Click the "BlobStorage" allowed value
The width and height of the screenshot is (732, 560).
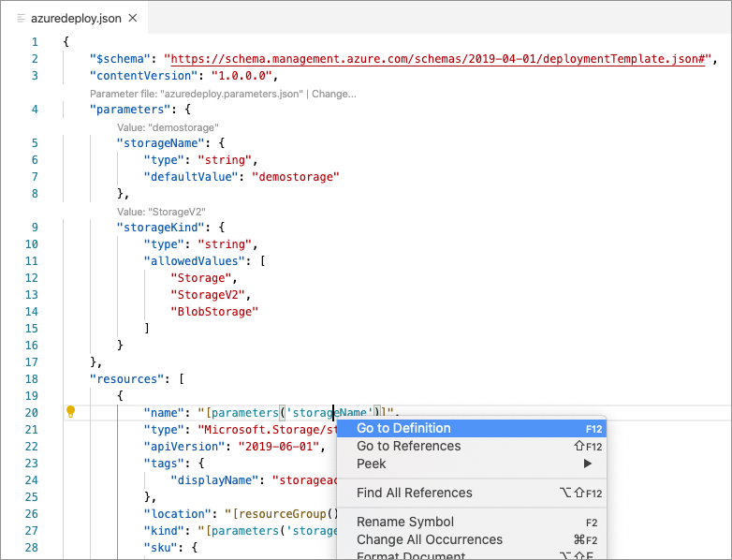214,312
